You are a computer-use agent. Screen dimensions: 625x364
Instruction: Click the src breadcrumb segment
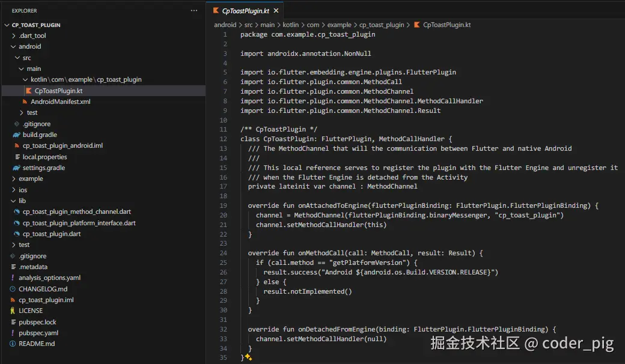[x=248, y=25]
